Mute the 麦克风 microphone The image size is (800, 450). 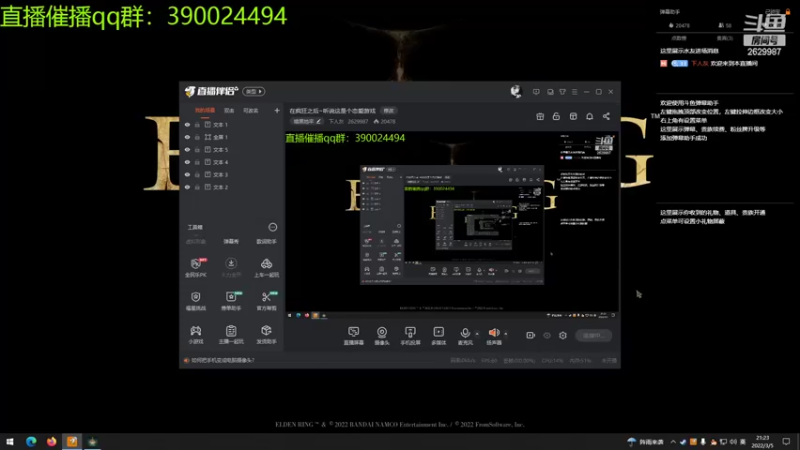(465, 336)
